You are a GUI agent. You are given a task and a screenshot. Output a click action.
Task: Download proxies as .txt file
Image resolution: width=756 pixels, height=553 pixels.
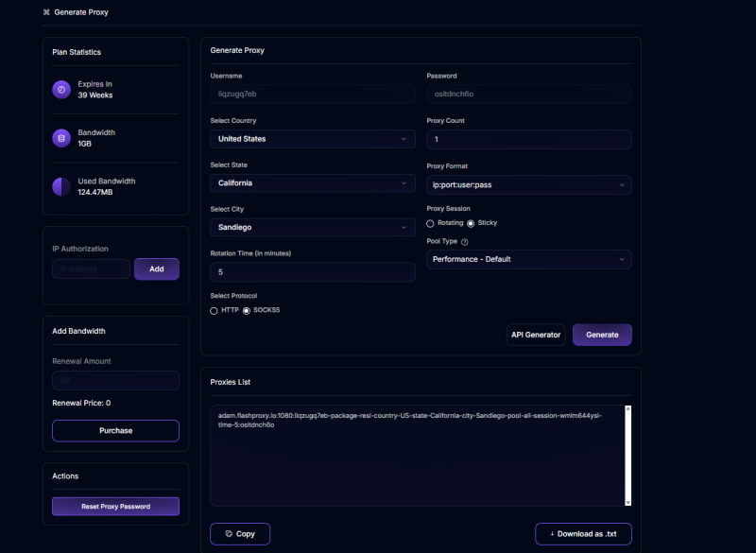(x=583, y=534)
